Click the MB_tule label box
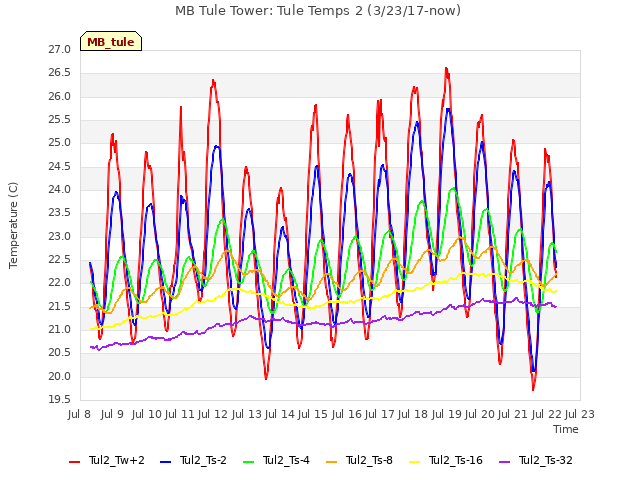 pyautogui.click(x=111, y=41)
